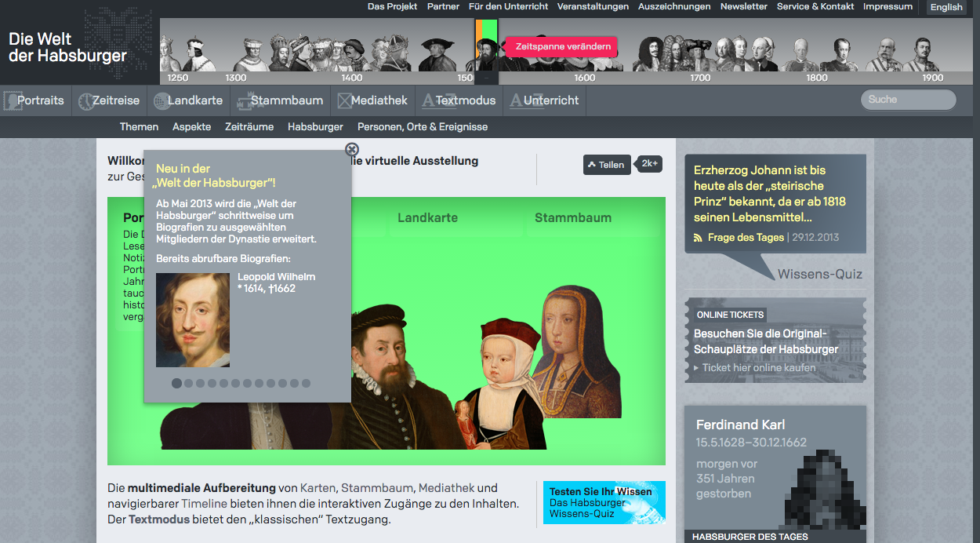Viewport: 980px width, 543px height.
Task: Focus the Suche search field
Action: (909, 100)
